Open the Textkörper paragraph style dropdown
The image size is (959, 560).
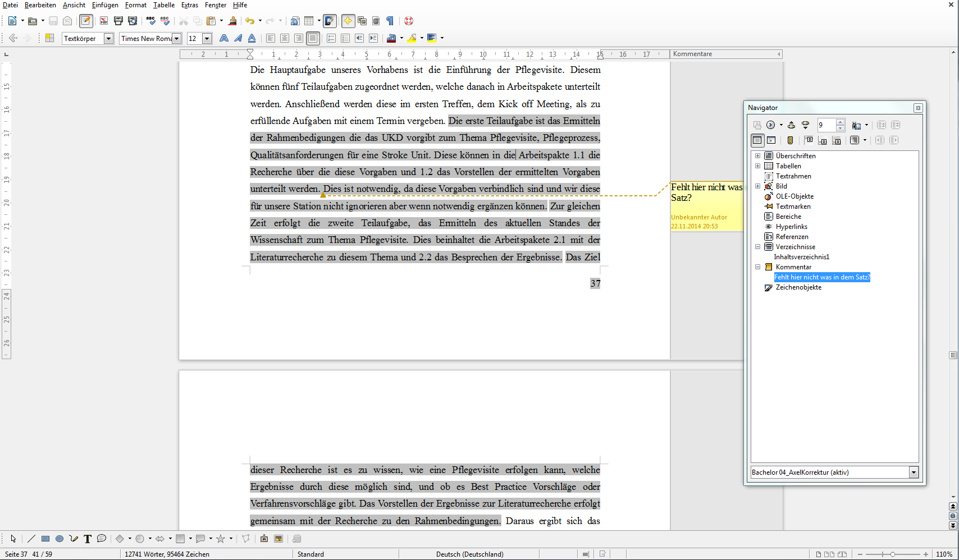(109, 39)
